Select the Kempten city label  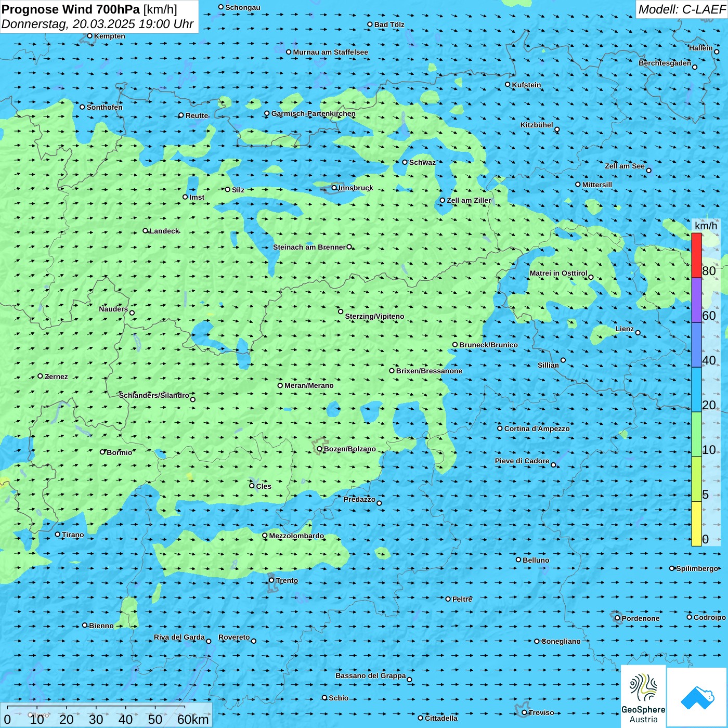[x=110, y=36]
